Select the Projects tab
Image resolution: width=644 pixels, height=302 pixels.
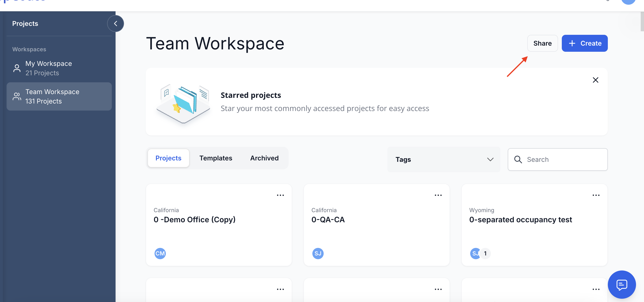point(168,158)
